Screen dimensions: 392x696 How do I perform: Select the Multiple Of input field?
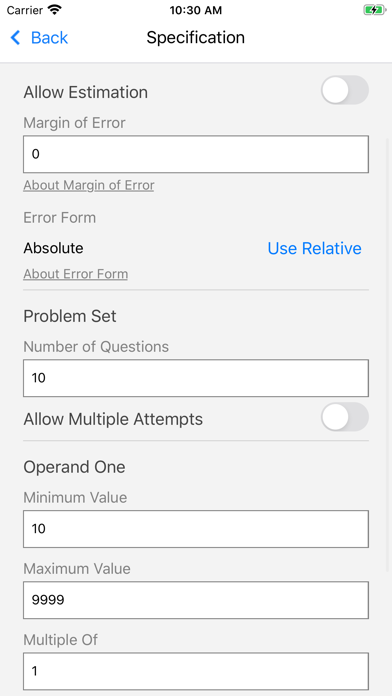click(x=196, y=671)
